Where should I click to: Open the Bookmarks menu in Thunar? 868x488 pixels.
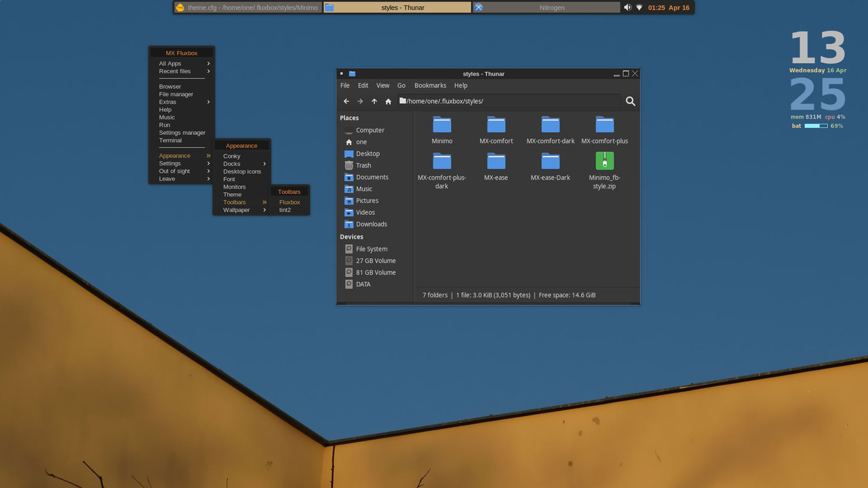click(430, 85)
